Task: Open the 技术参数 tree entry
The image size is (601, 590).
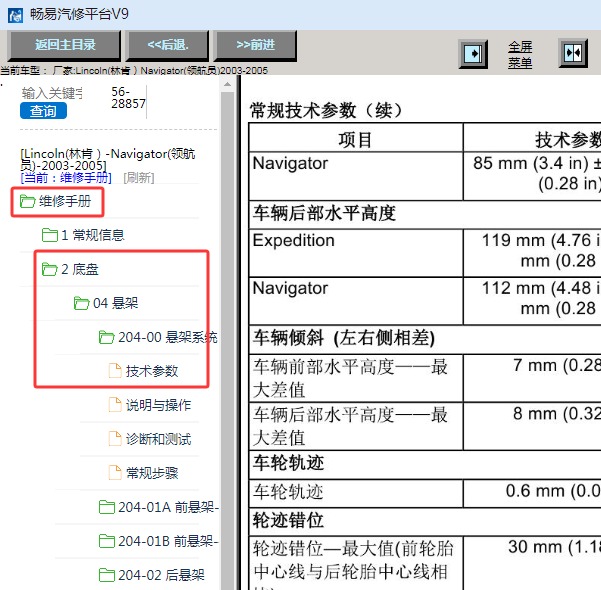Action: pyautogui.click(x=152, y=371)
